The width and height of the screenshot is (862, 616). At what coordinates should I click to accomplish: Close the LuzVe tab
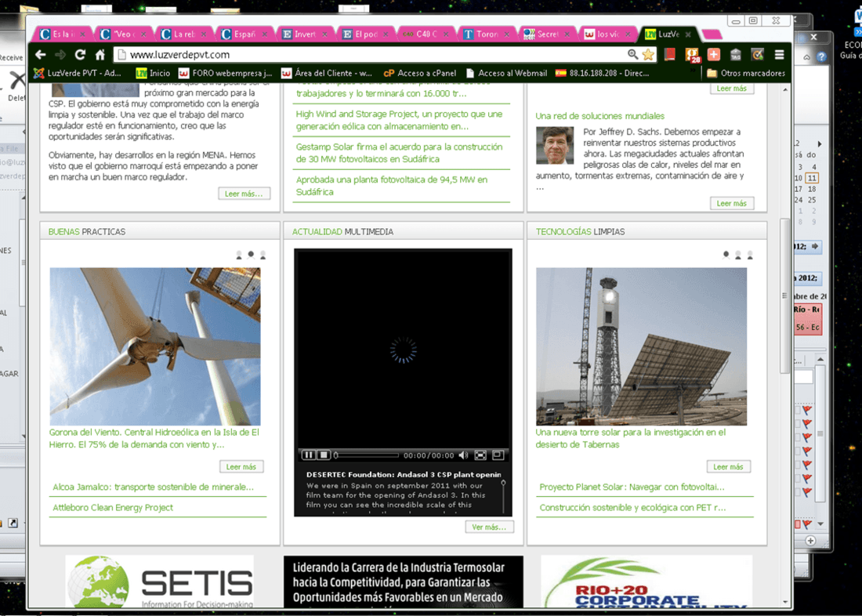coord(688,34)
